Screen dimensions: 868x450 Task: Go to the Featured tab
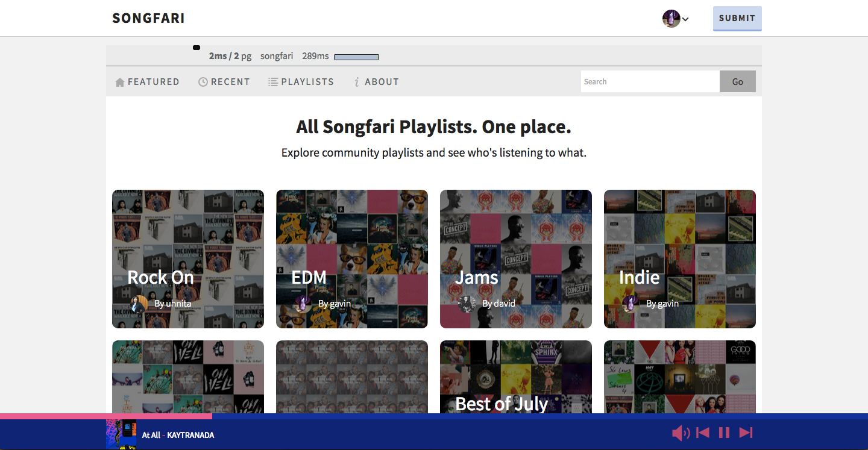[x=147, y=82]
